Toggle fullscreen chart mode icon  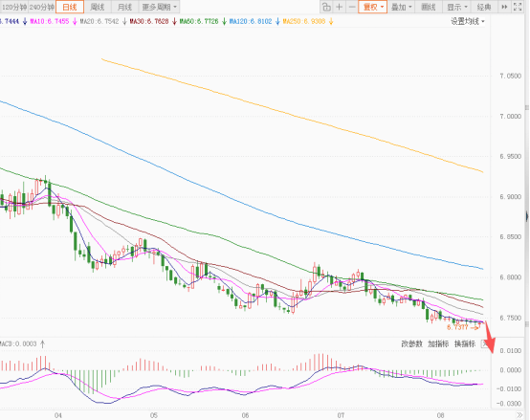click(x=518, y=7)
